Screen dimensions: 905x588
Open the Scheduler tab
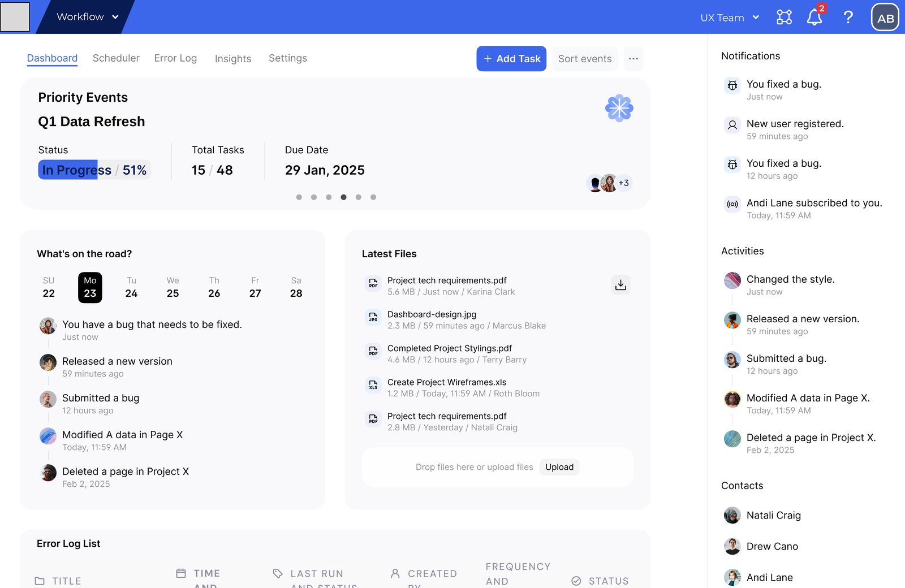pos(116,58)
